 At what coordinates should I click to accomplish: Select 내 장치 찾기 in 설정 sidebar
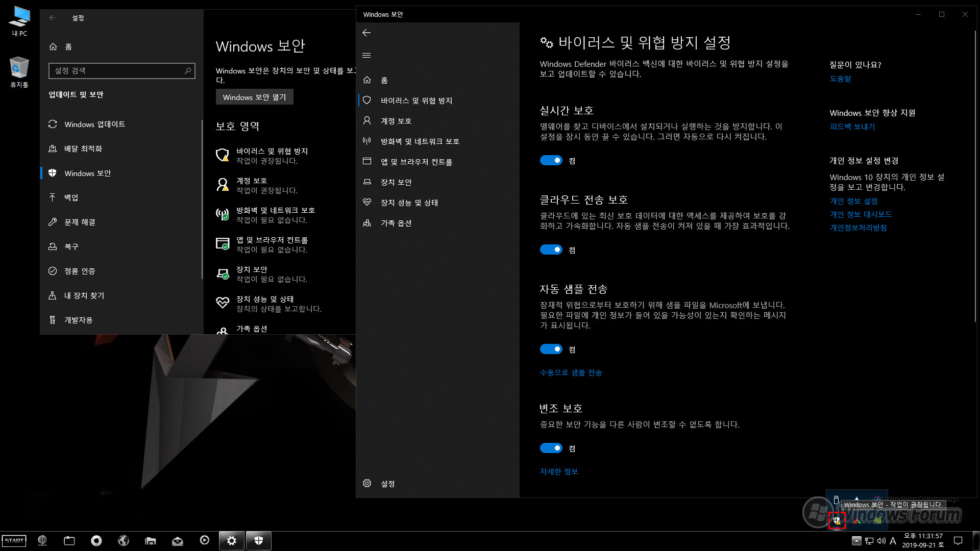(121, 295)
